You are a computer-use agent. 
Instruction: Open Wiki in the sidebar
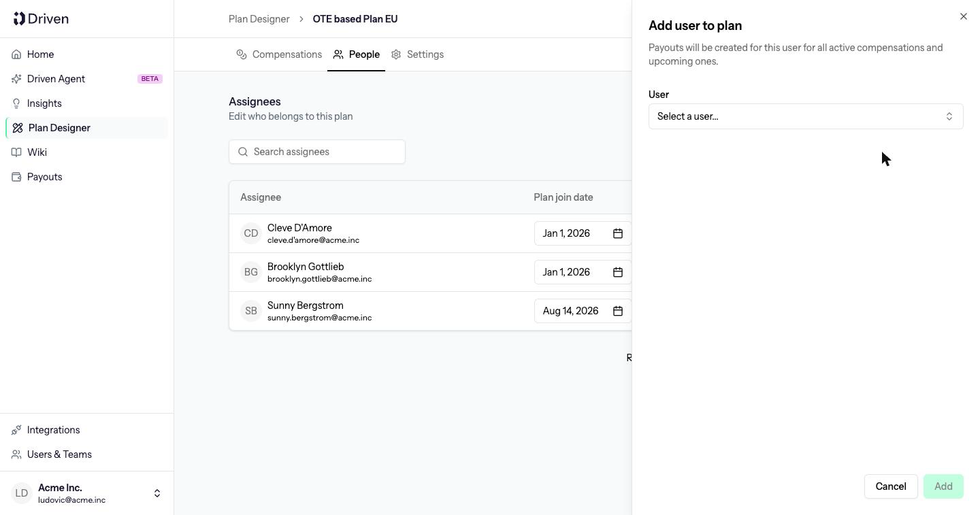[x=87, y=152]
